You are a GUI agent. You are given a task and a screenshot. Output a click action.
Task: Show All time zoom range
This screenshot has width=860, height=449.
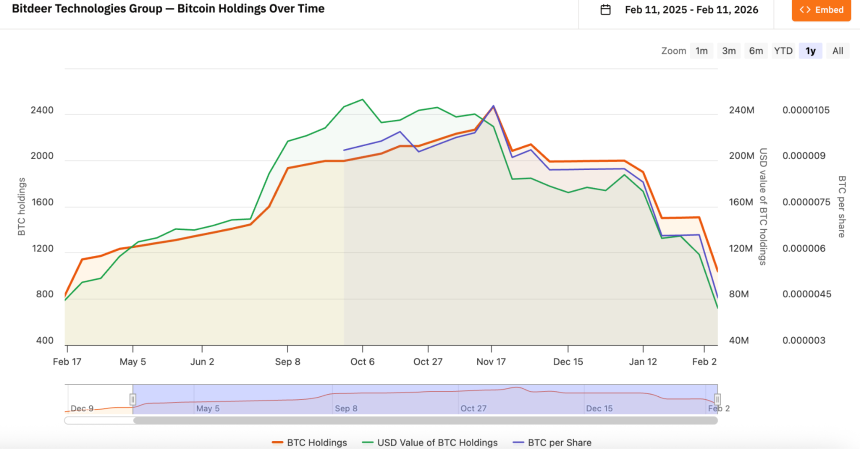pyautogui.click(x=837, y=51)
